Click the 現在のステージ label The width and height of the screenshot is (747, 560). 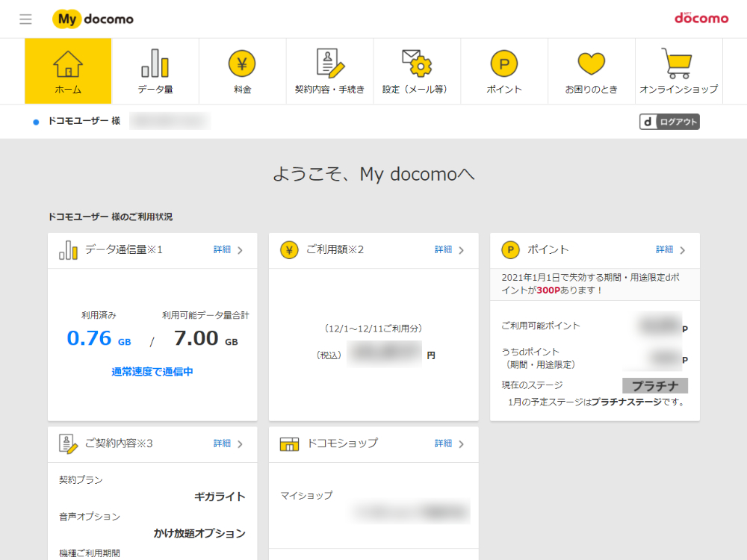(532, 385)
